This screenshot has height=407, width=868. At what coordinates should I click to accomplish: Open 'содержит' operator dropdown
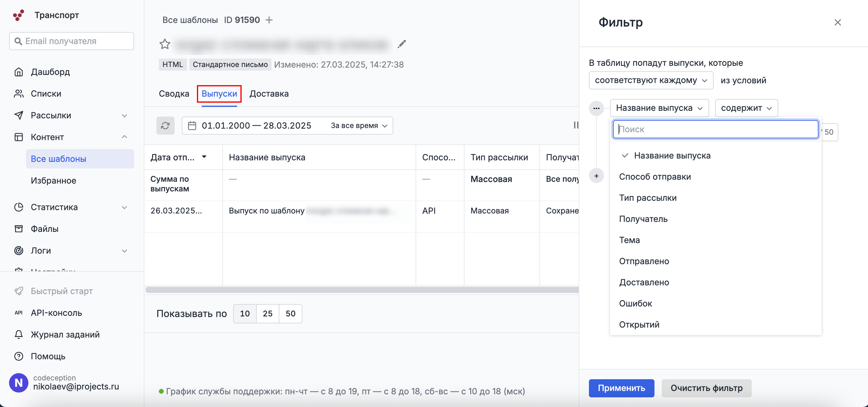[746, 108]
